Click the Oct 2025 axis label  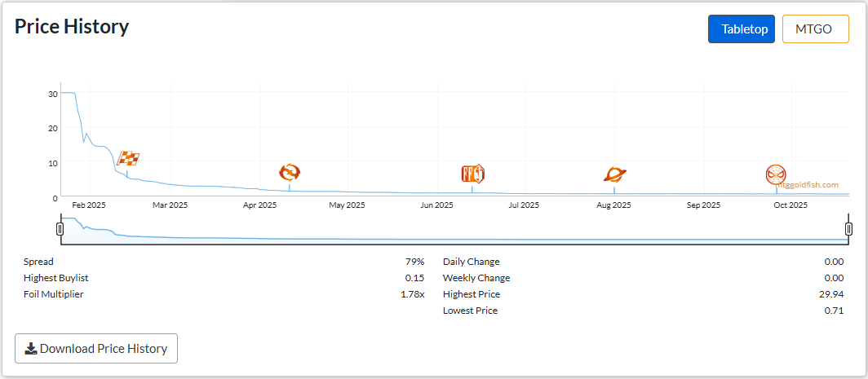[790, 205]
